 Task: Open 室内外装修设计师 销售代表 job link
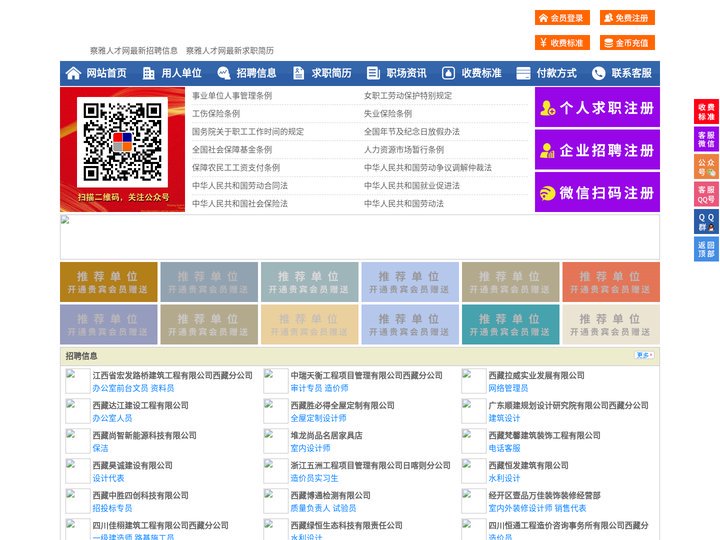[x=537, y=508]
